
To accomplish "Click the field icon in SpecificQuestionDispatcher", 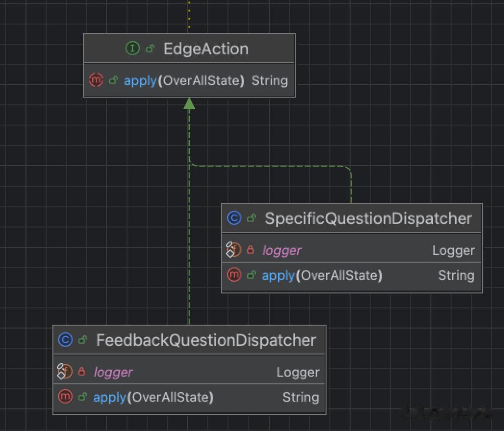I will click(233, 250).
